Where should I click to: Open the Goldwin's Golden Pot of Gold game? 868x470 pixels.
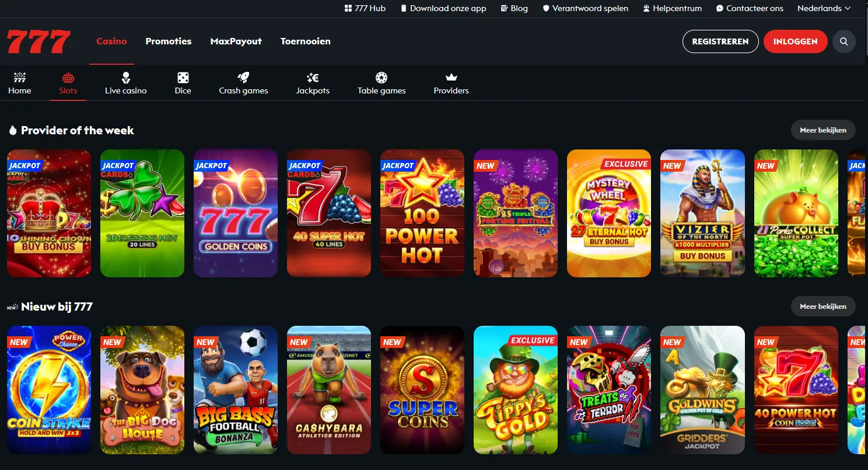pyautogui.click(x=702, y=390)
